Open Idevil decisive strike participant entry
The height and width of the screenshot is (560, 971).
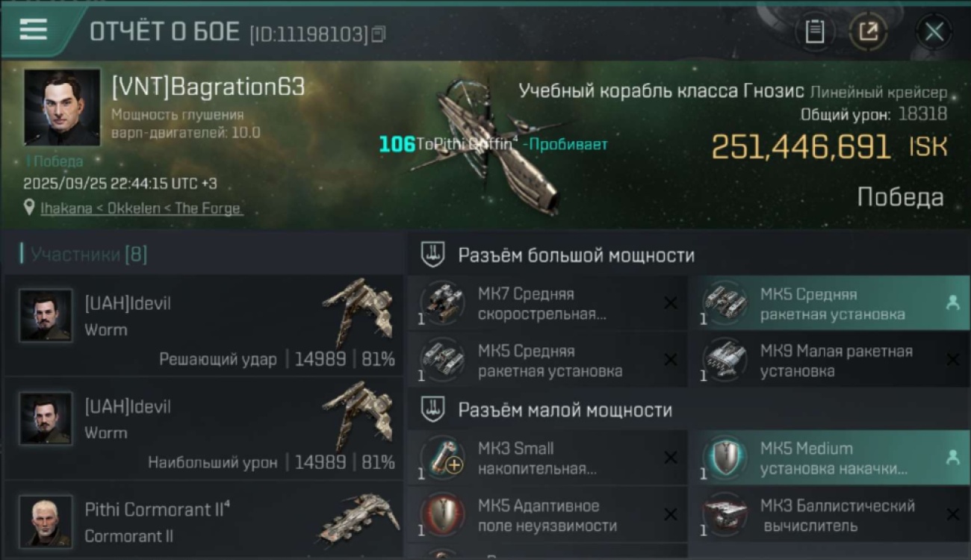[204, 325]
